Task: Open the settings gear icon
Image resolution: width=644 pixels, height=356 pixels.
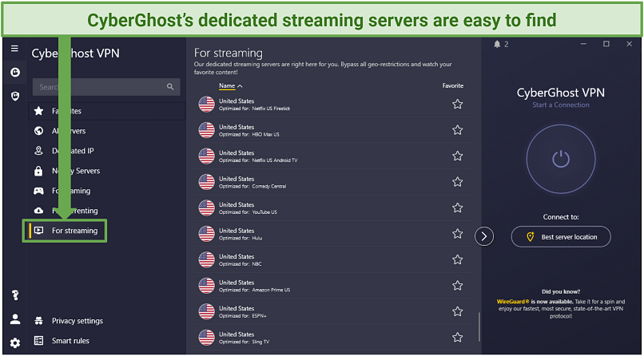Action: coord(15,342)
